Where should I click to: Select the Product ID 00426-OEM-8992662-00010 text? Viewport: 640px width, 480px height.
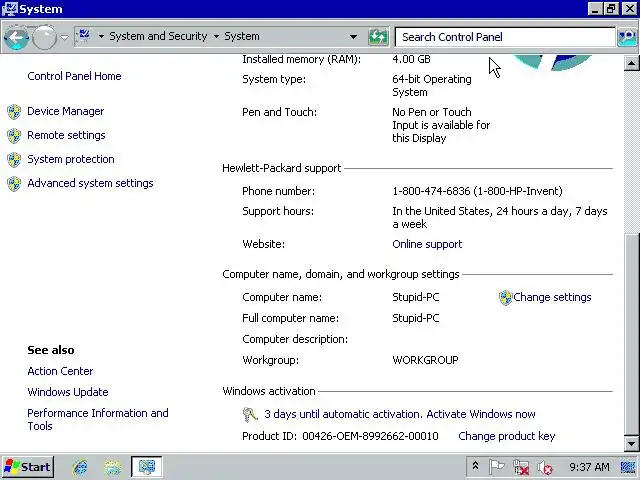pos(340,436)
